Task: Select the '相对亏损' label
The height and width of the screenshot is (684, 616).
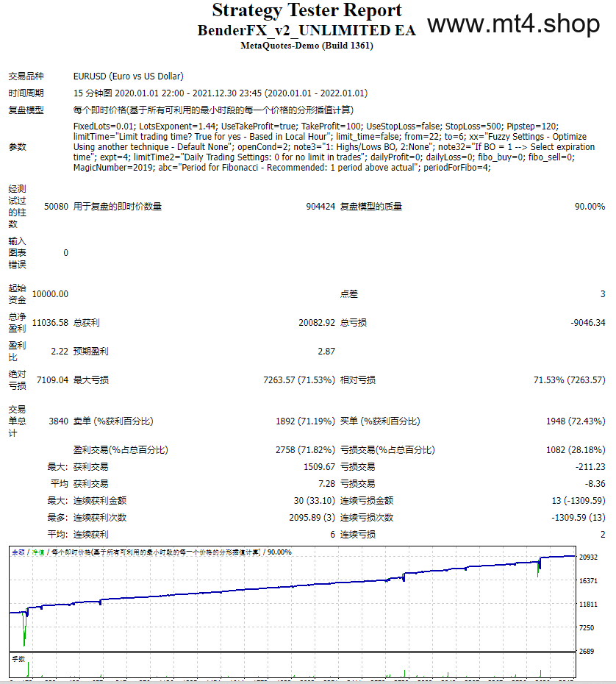Action: click(357, 380)
